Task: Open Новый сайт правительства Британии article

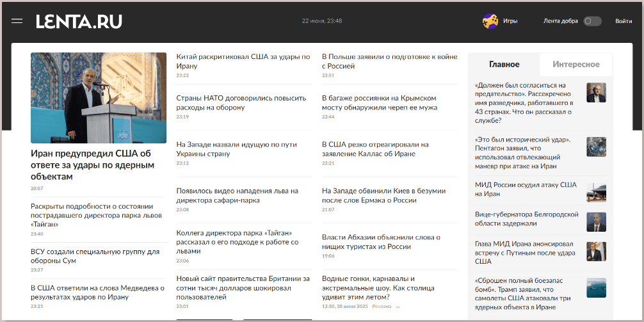Action: coord(243,287)
